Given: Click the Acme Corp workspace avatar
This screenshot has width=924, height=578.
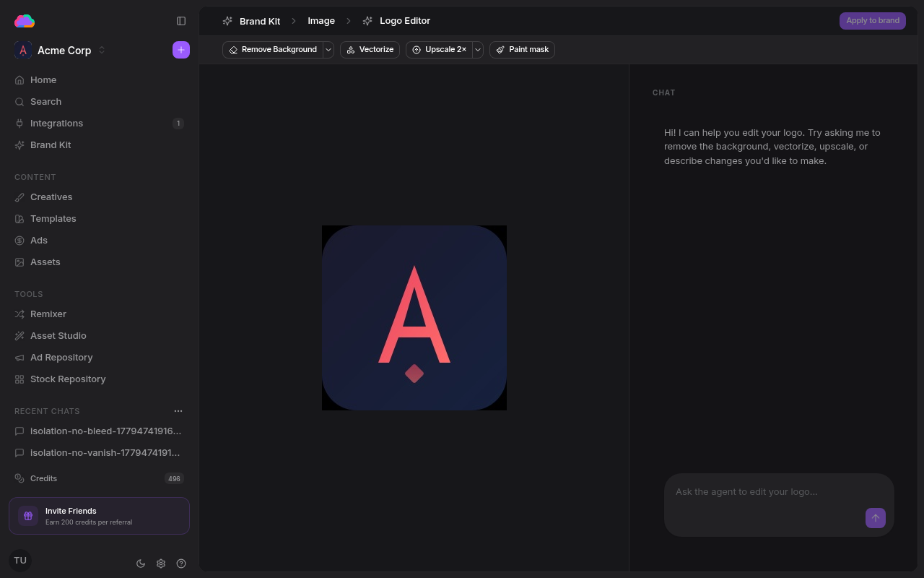Looking at the screenshot, I should coord(23,50).
